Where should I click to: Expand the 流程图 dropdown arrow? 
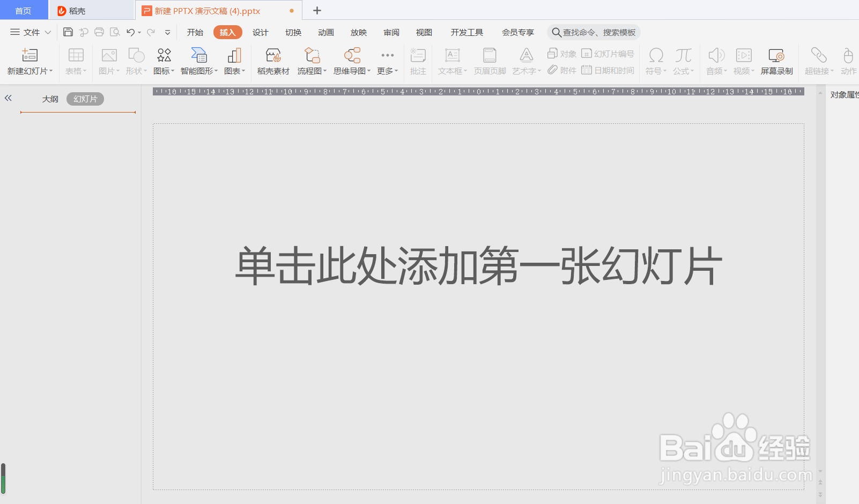(325, 71)
